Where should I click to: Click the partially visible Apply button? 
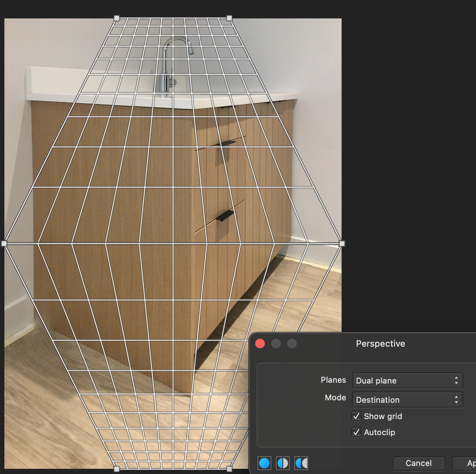[464, 463]
